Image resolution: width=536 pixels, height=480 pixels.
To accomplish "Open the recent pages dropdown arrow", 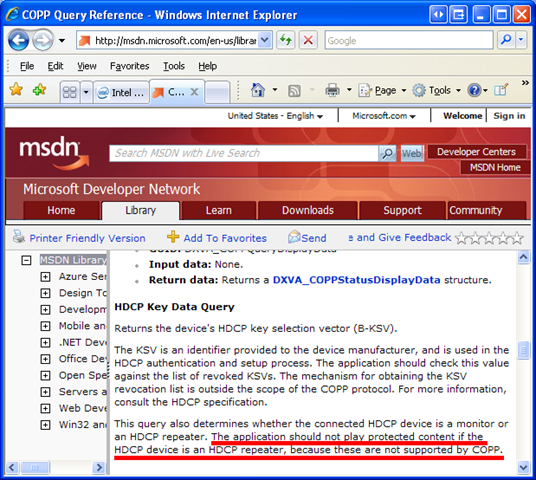I will tap(62, 41).
